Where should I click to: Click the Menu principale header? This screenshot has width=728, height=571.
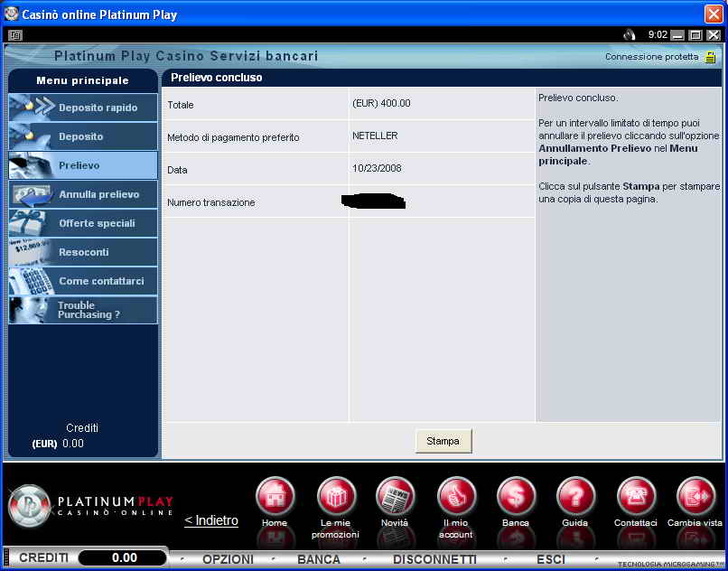tap(82, 80)
